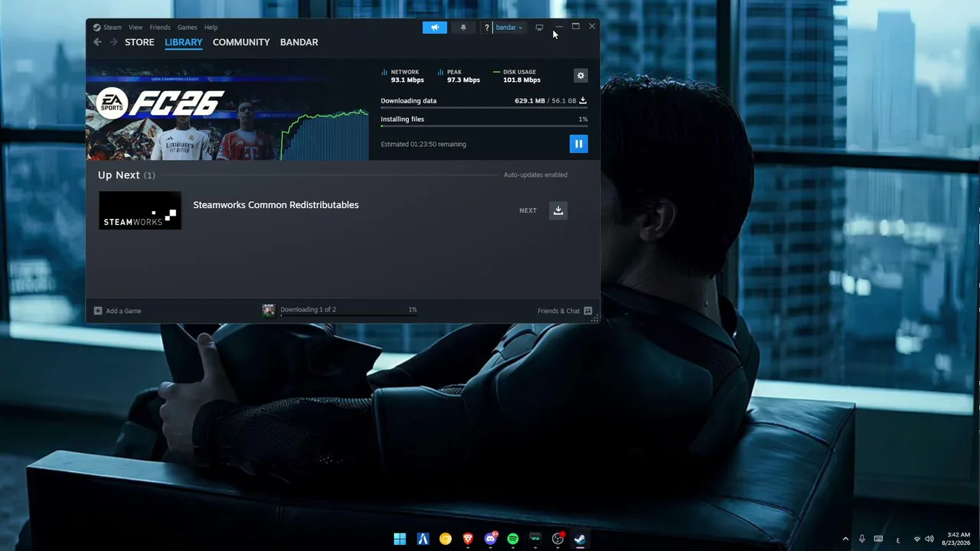Viewport: 980px width, 551px height.
Task: Open the Help menu
Action: (x=211, y=28)
